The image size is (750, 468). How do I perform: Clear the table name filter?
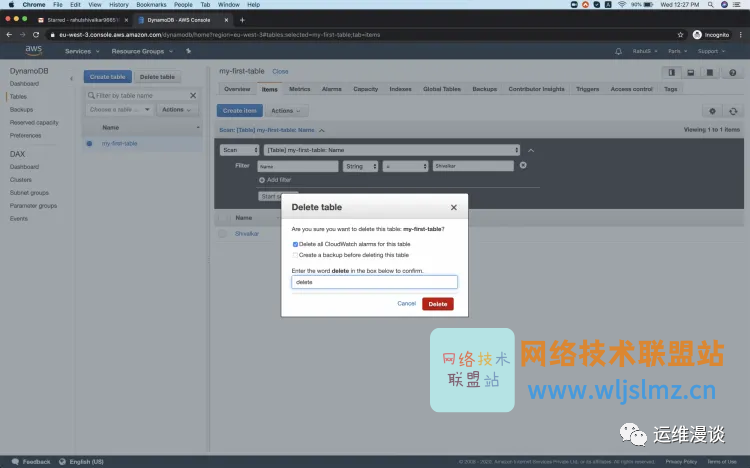tap(193, 95)
